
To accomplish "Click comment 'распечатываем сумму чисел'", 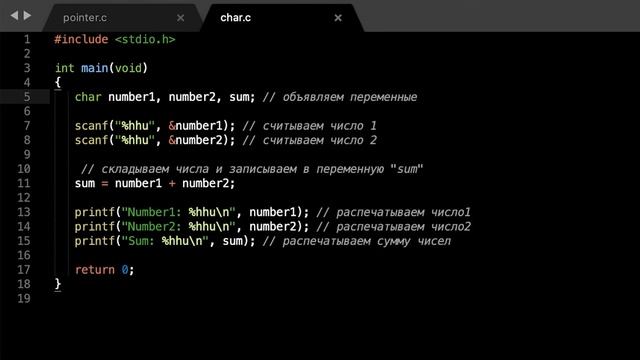I will click(367, 241).
